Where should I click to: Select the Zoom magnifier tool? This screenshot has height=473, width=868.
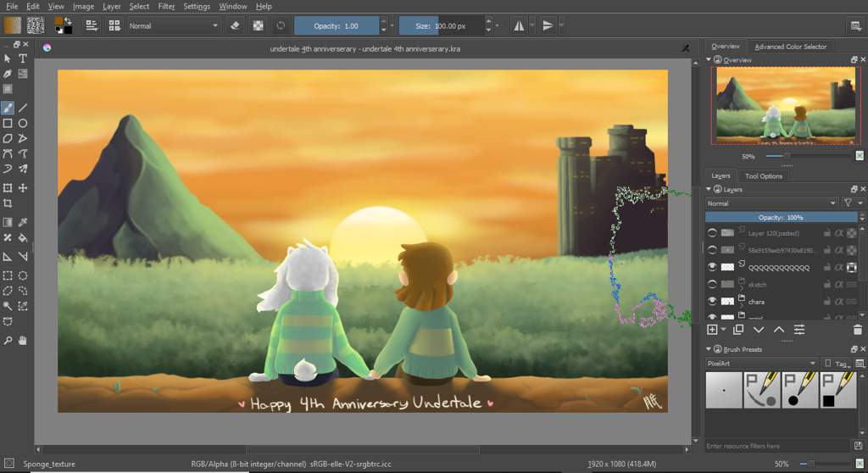(x=8, y=341)
